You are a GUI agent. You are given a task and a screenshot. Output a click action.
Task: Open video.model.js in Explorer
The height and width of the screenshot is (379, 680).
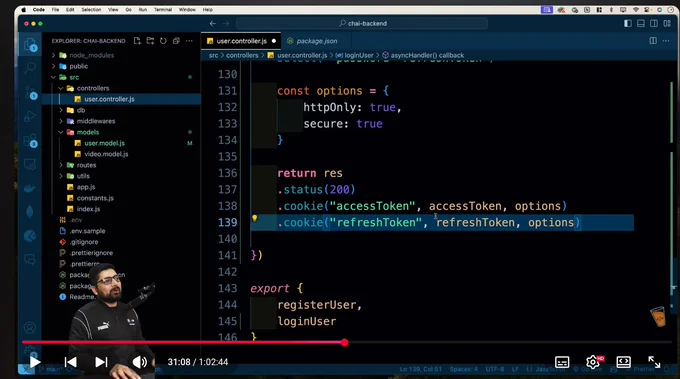[x=106, y=154]
